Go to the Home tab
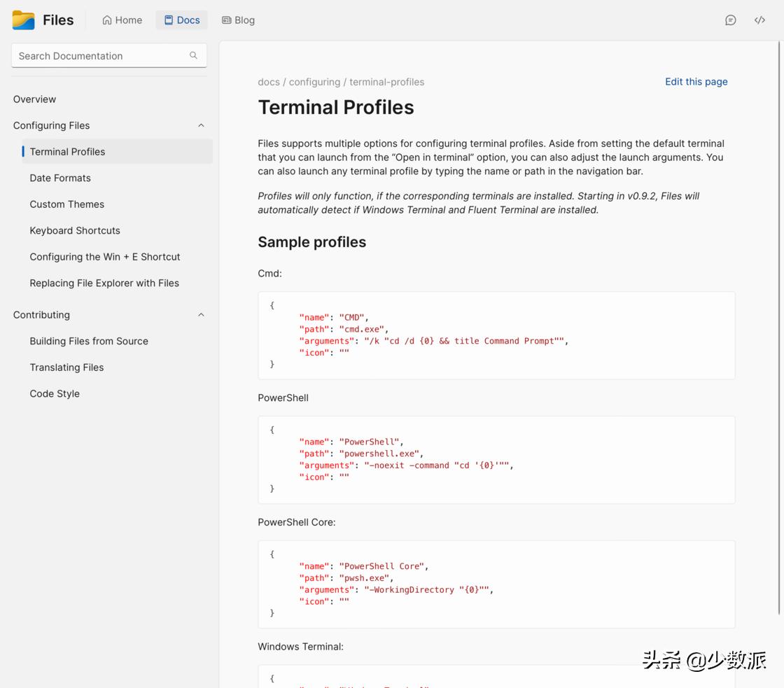The height and width of the screenshot is (688, 784). [122, 20]
